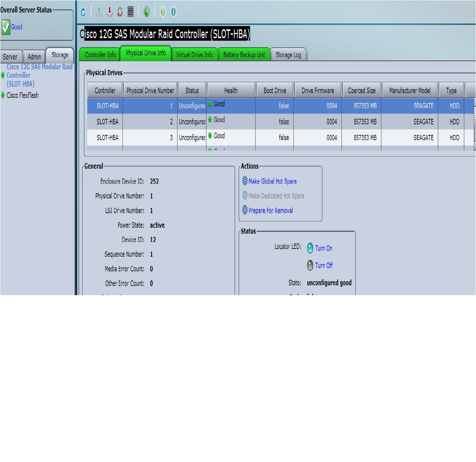Click the highlighted controller title heading

165,34
